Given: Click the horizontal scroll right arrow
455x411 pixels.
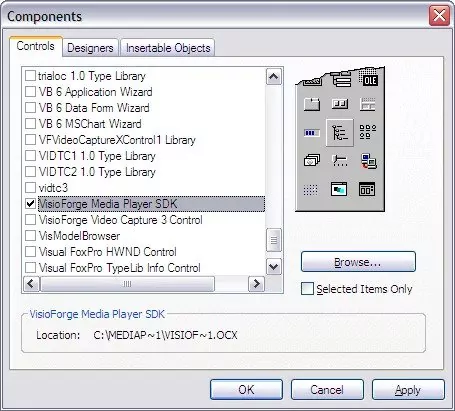Looking at the screenshot, I should 256,284.
